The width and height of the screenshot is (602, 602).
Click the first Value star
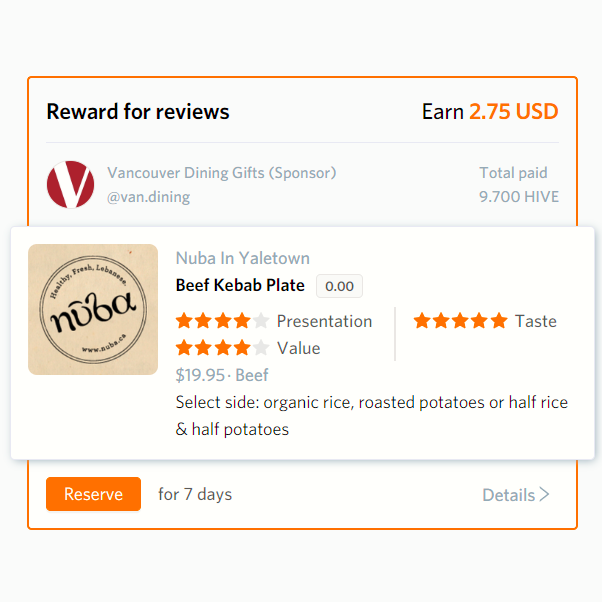point(184,347)
